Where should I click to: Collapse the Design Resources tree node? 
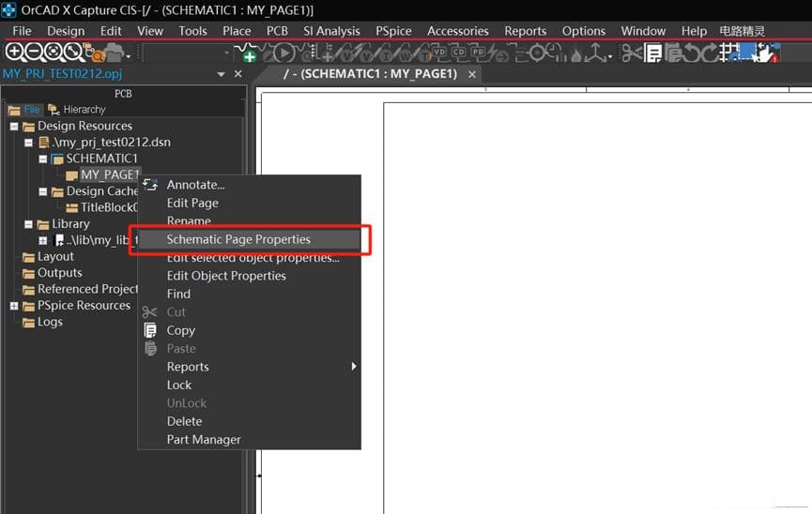click(14, 127)
